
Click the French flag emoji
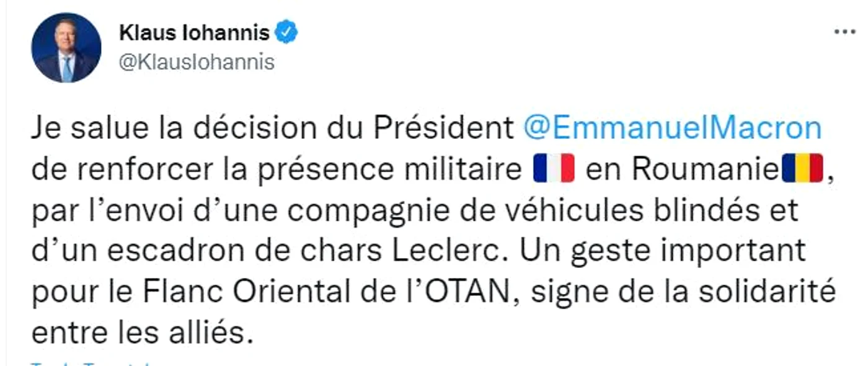(554, 169)
